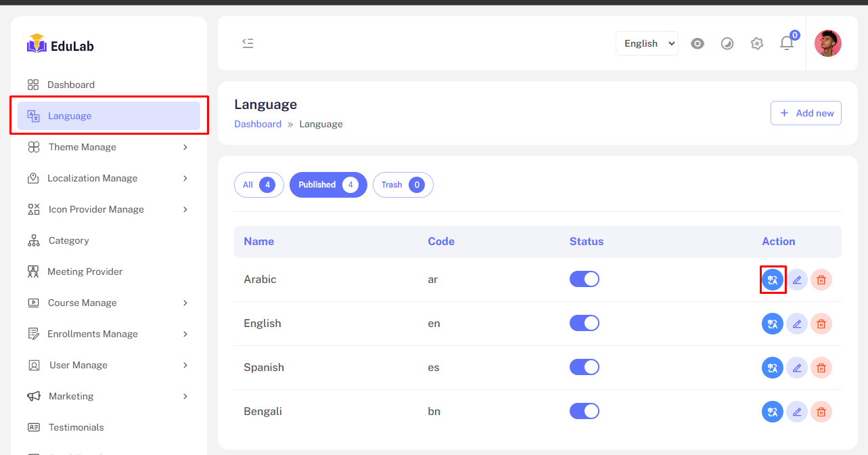Switch dark mode with the theme icon
This screenshot has height=455, width=868.
(x=727, y=43)
